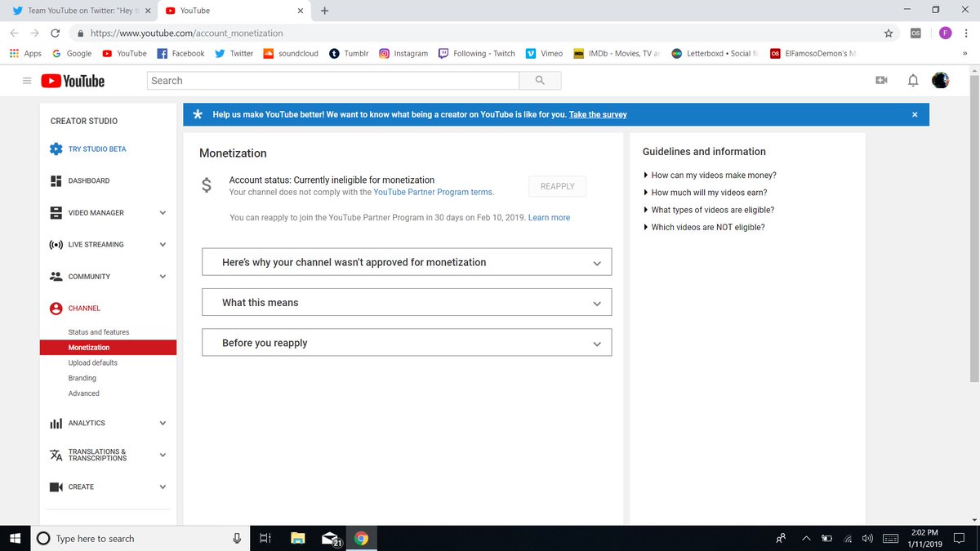Click the REAPPLY button
Viewport: 980px width, 551px height.
557,186
